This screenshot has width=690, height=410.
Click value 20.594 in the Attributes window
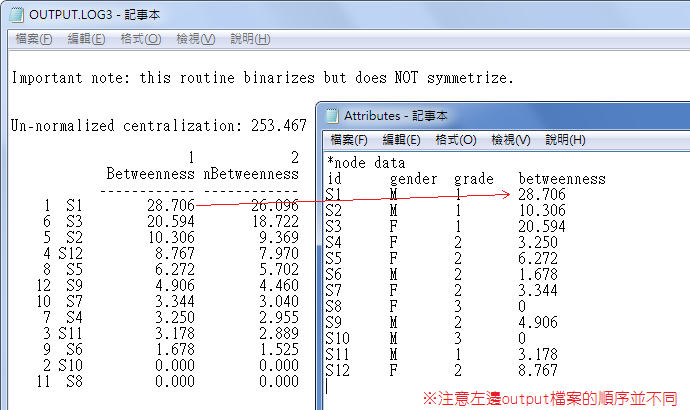tap(542, 227)
